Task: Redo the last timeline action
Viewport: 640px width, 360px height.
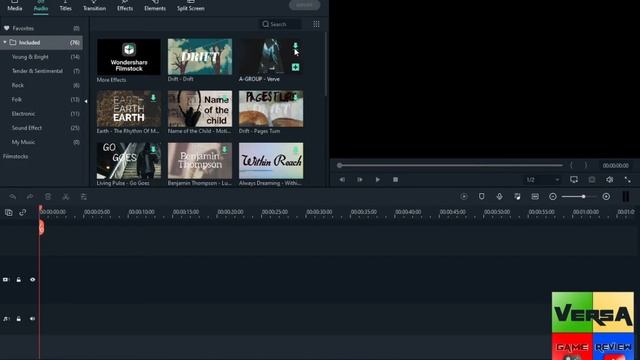Action: (x=30, y=197)
